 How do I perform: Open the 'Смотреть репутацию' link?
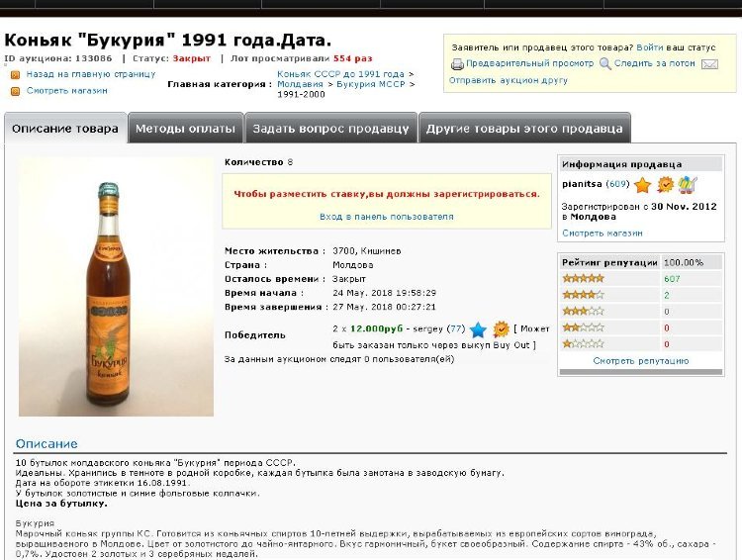[641, 361]
